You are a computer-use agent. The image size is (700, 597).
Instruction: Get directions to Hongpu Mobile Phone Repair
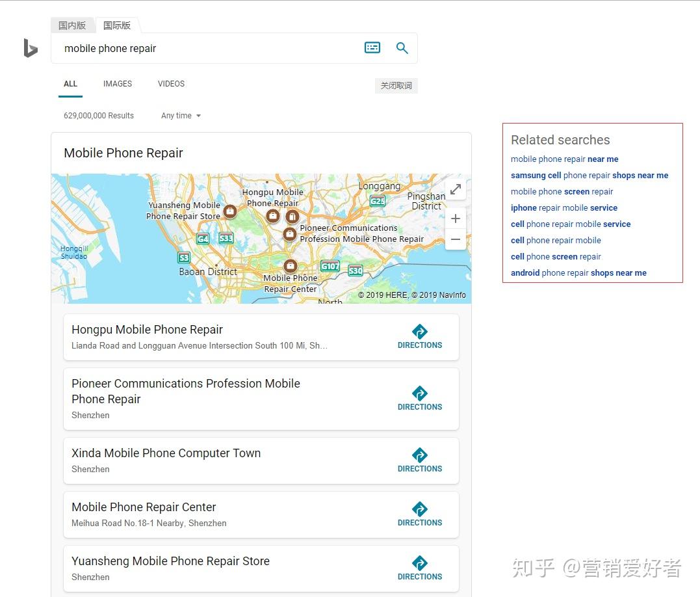tap(420, 337)
